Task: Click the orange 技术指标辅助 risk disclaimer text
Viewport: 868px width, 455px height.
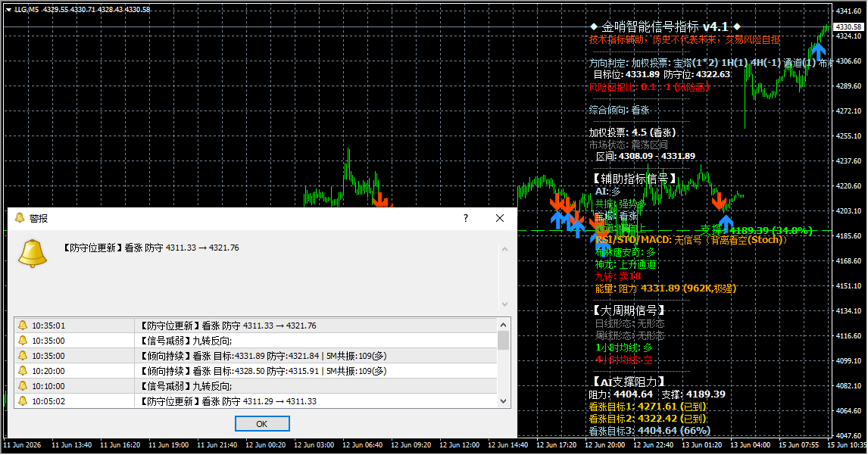Action: tap(685, 40)
